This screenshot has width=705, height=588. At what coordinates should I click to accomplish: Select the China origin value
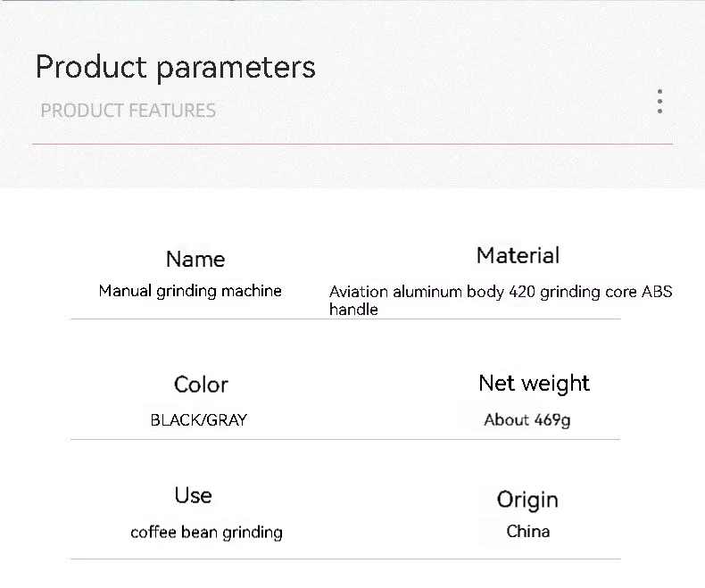coord(527,532)
